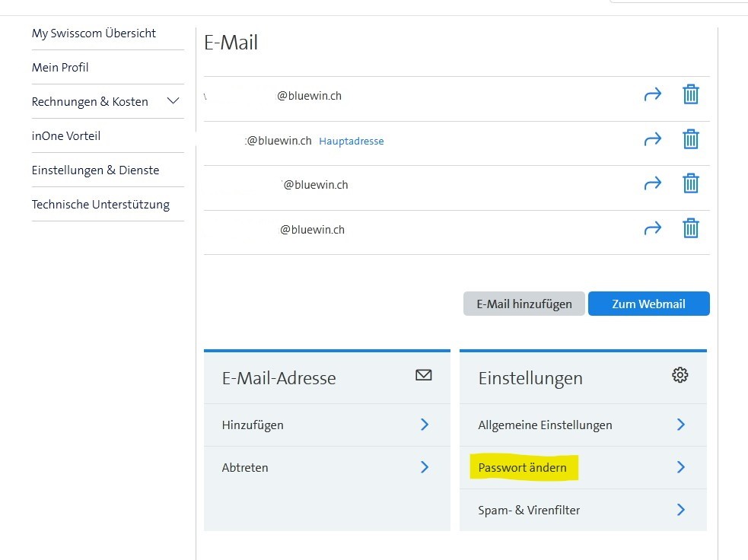Click the Hauptadresse label next to the main address
This screenshot has width=748, height=560.
pyautogui.click(x=351, y=141)
